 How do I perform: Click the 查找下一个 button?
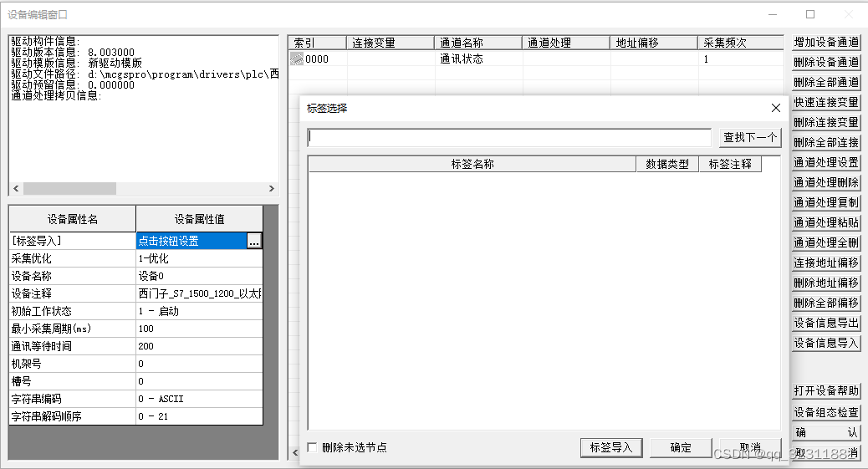click(750, 137)
